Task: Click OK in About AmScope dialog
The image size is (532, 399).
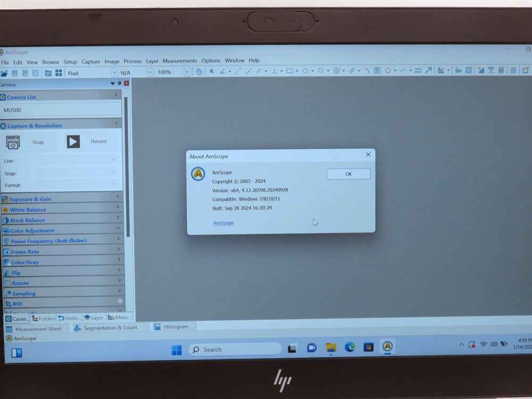Action: (x=348, y=174)
